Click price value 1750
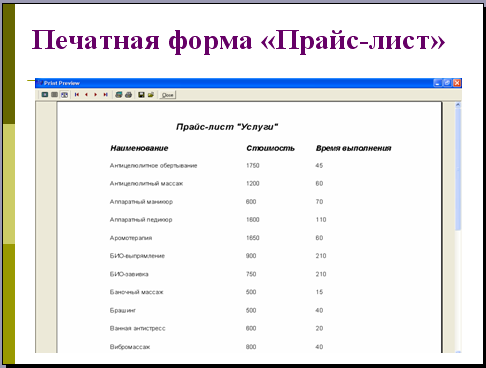This screenshot has height=368, width=486. coord(253,166)
